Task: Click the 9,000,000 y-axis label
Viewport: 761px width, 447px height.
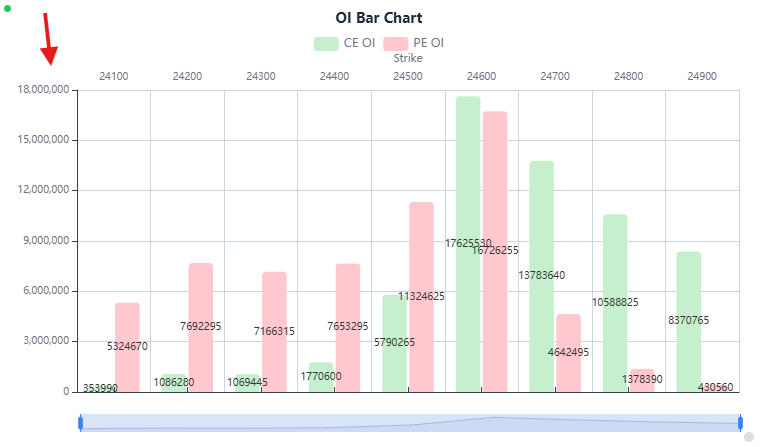Action: pos(46,241)
